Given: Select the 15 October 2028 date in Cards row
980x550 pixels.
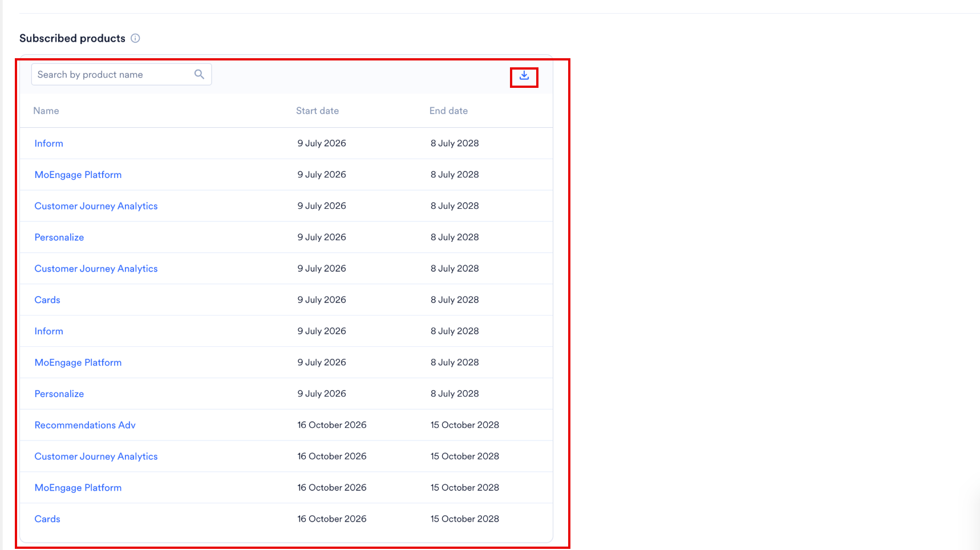Looking at the screenshot, I should 465,519.
